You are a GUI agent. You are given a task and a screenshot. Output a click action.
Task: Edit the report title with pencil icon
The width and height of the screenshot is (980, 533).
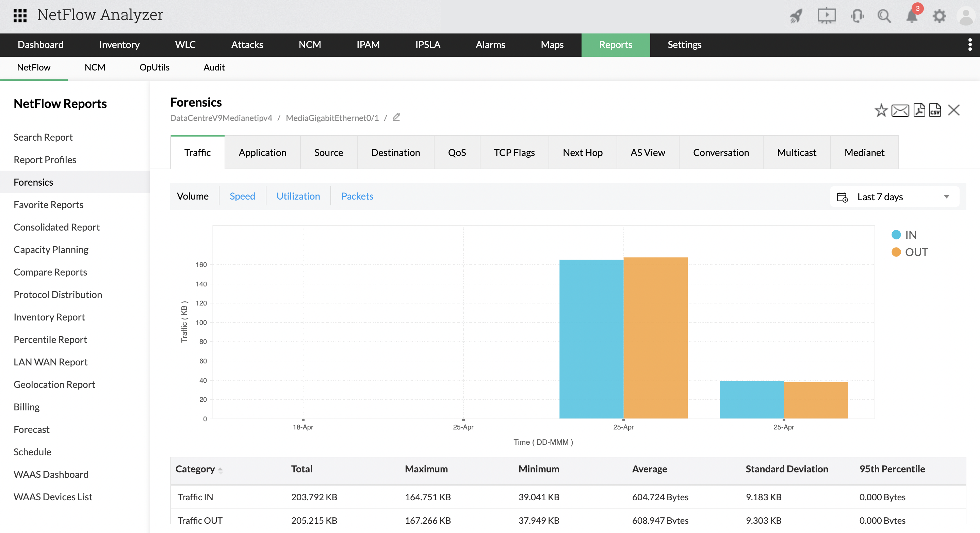pyautogui.click(x=396, y=117)
